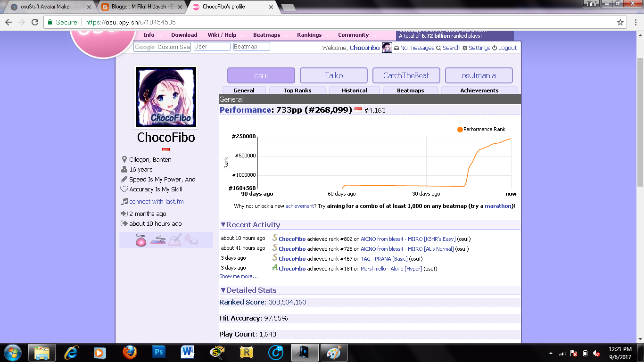Open messages via the envelope icon
The height and width of the screenshot is (362, 644).
396,48
